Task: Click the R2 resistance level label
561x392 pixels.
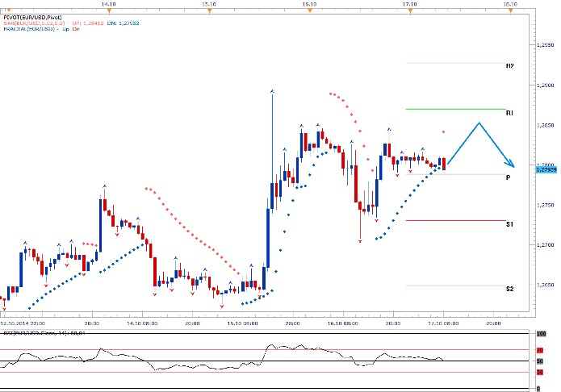Action: tap(510, 66)
